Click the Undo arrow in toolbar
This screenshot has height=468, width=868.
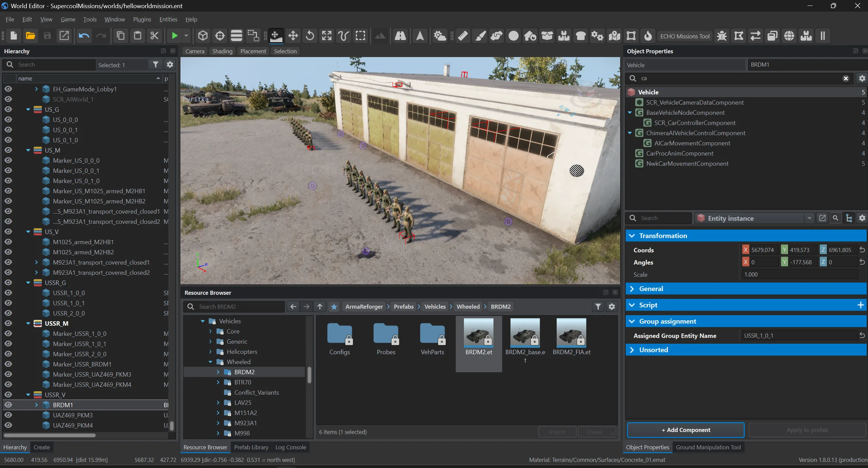pyautogui.click(x=84, y=36)
